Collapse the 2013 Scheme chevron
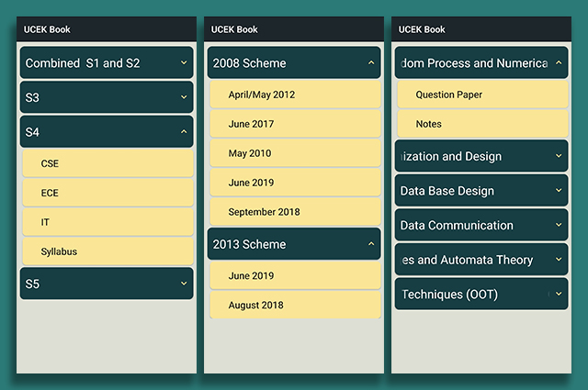 coord(371,244)
